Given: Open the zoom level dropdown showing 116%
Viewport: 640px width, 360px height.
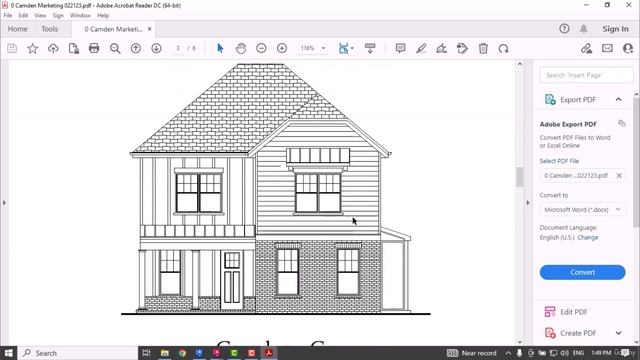Looking at the screenshot, I should tap(313, 48).
